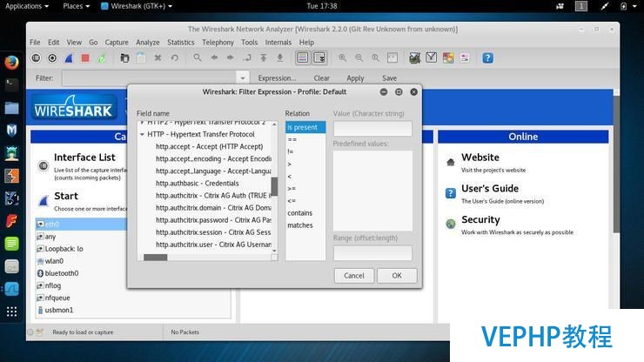This screenshot has height=362, width=644.
Task: Launch Firefox from the dock
Action: coord(11,63)
